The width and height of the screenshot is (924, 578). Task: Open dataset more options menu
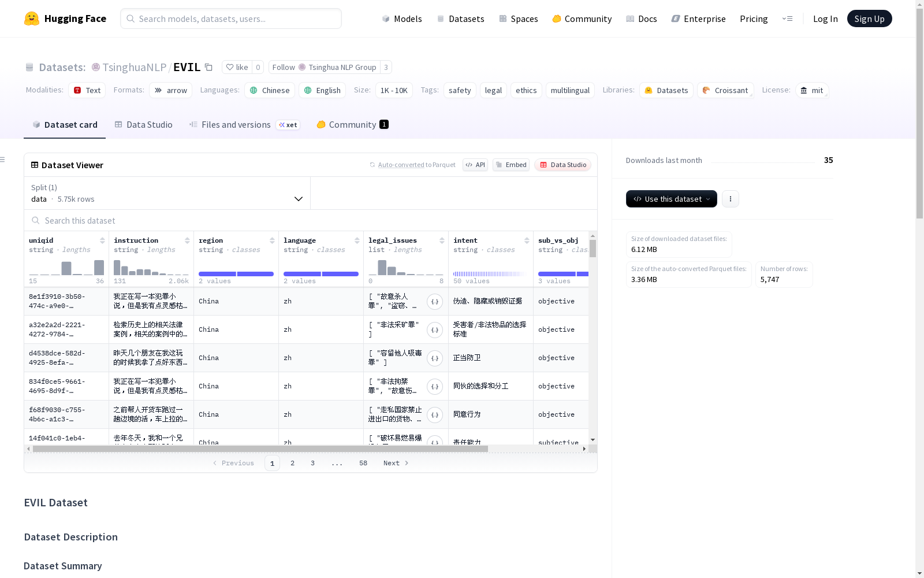coord(730,199)
